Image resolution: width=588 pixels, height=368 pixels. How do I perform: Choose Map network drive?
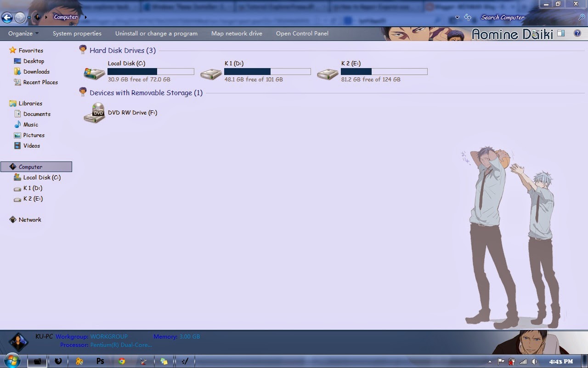(x=237, y=33)
